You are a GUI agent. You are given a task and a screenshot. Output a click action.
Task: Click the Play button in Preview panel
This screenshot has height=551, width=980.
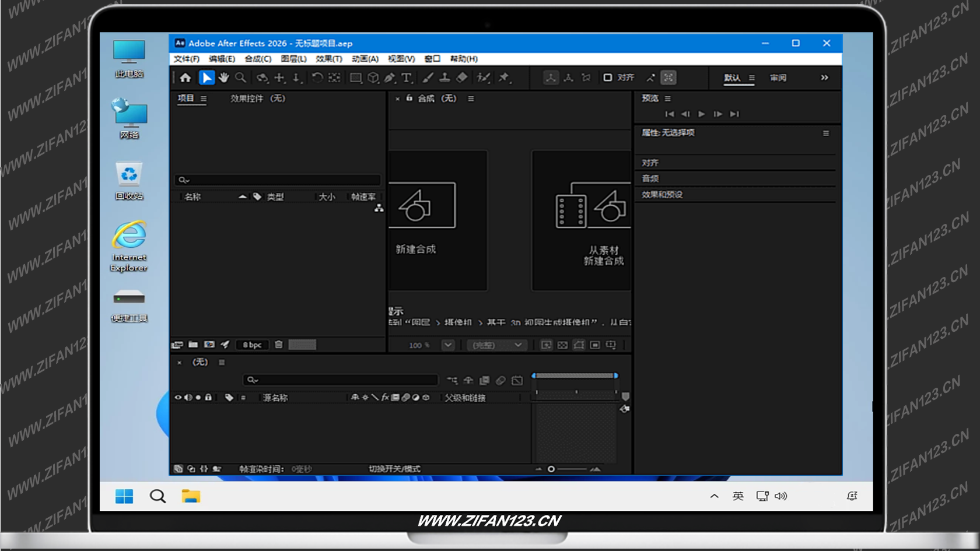coord(702,114)
